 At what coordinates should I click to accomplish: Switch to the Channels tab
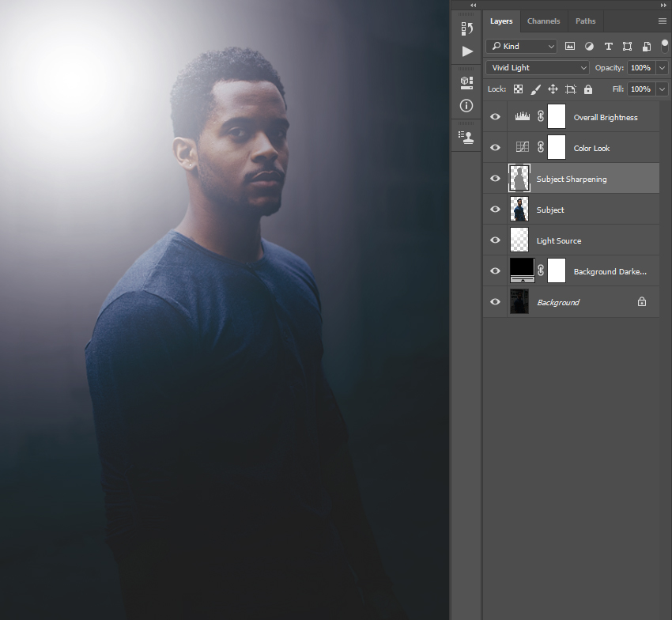[x=543, y=21]
